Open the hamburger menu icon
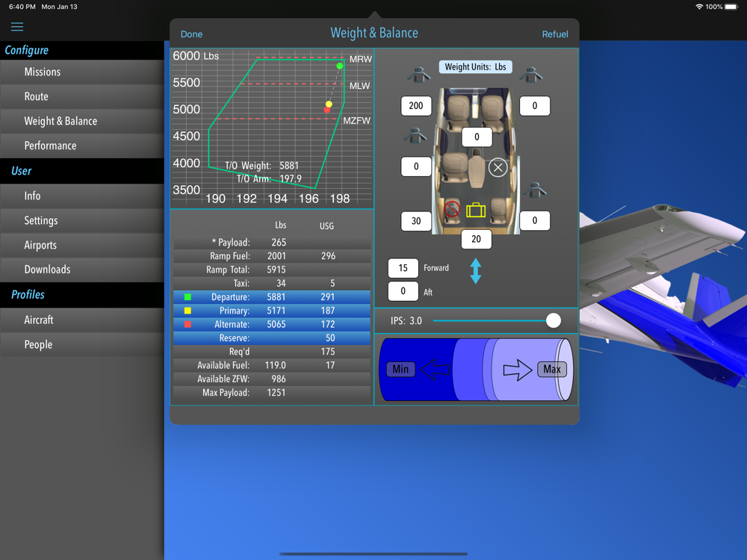The height and width of the screenshot is (560, 747). [17, 27]
